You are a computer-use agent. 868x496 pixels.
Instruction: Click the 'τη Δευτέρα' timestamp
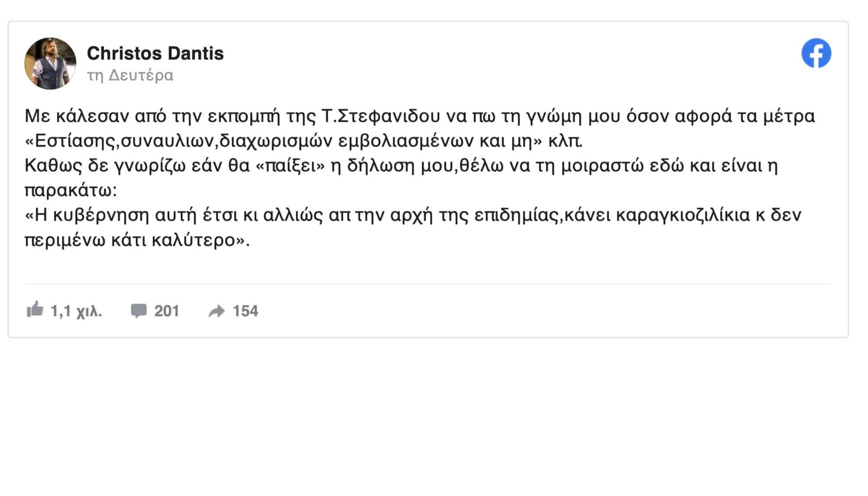[x=130, y=75]
